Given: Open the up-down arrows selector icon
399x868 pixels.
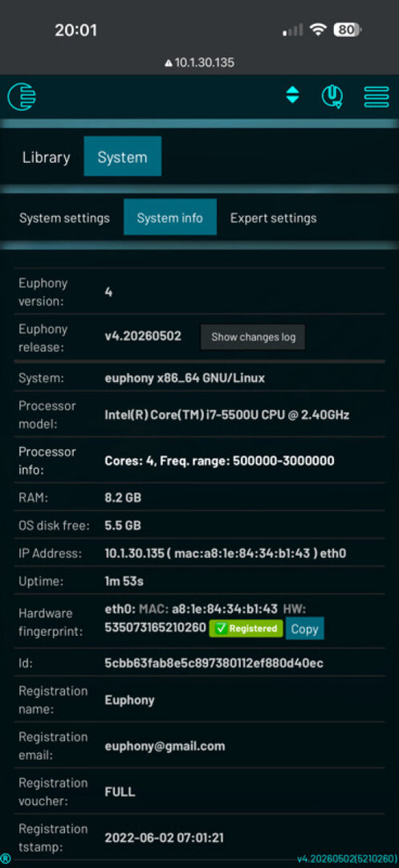Looking at the screenshot, I should [x=292, y=96].
